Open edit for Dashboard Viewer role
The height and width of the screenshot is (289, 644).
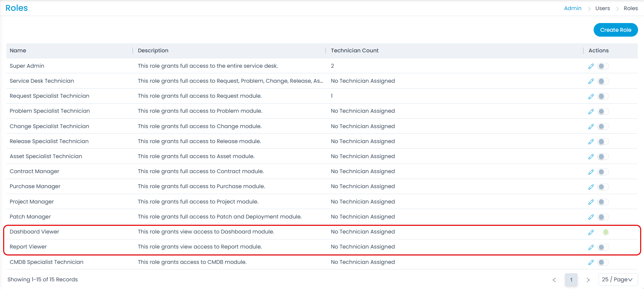click(x=591, y=232)
